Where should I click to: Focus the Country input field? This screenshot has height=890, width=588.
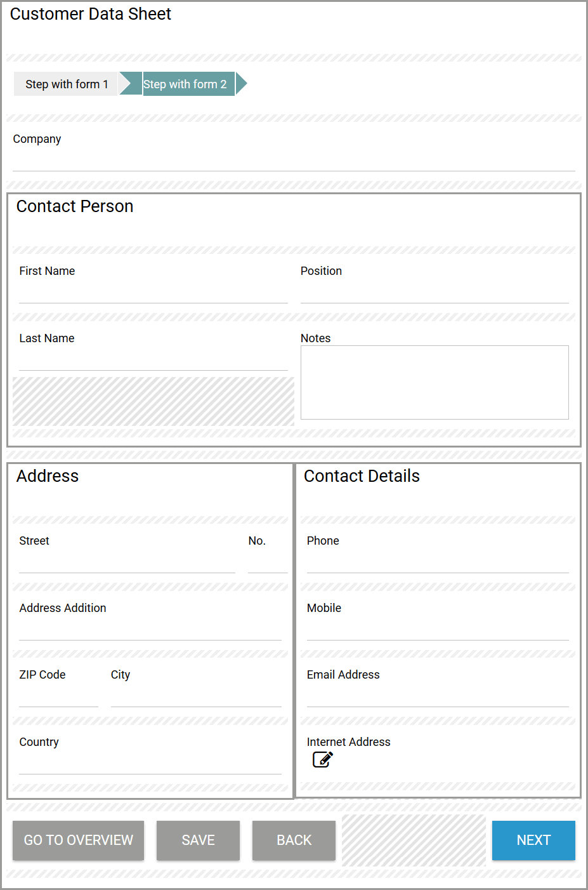click(x=150, y=764)
